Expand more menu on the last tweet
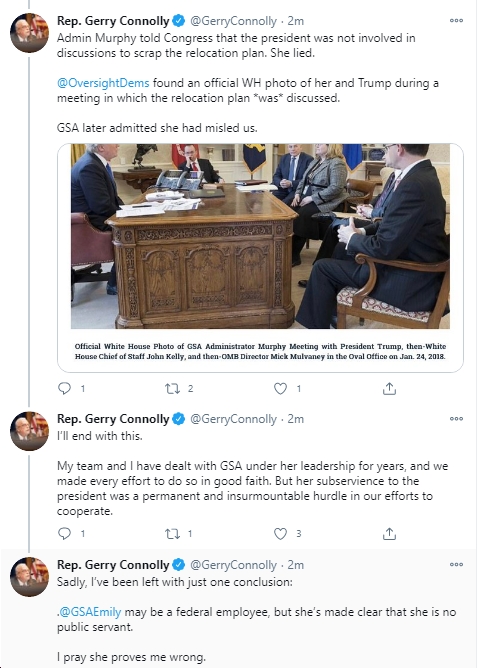The height and width of the screenshot is (668, 485). (x=456, y=564)
